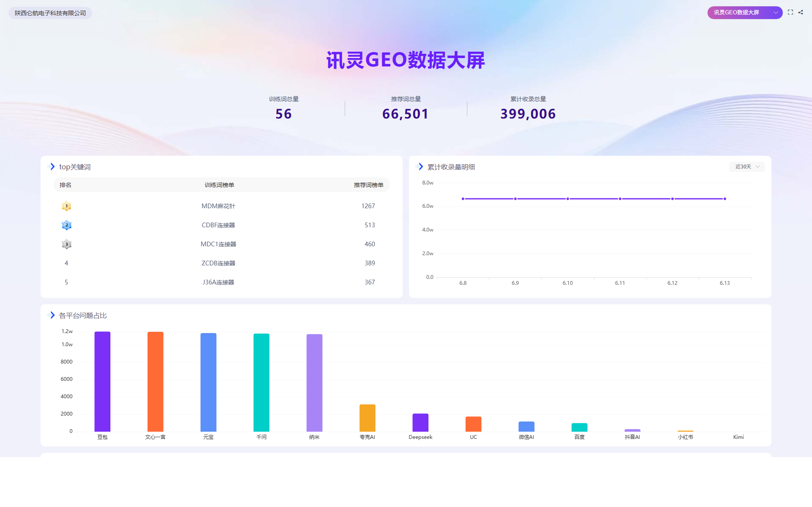Click the 排名 column header
Image resolution: width=812 pixels, height=507 pixels.
click(66, 185)
